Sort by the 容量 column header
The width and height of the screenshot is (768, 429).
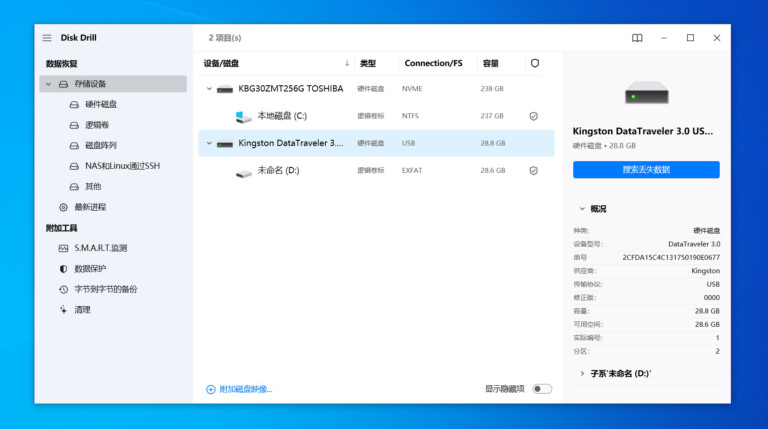(x=491, y=63)
